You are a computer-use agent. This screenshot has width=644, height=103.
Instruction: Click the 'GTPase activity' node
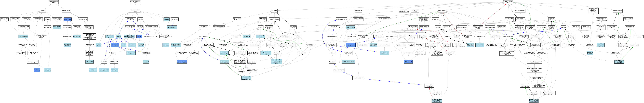[89, 62]
